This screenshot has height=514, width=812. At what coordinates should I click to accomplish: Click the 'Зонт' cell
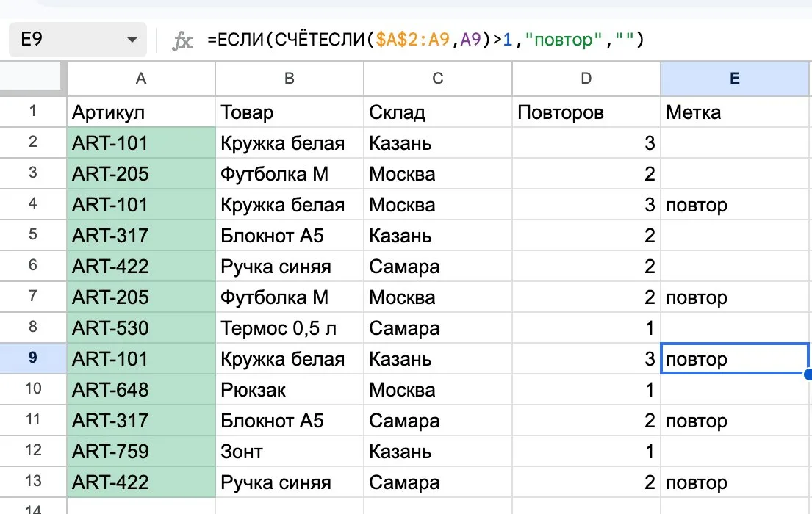[x=290, y=450]
